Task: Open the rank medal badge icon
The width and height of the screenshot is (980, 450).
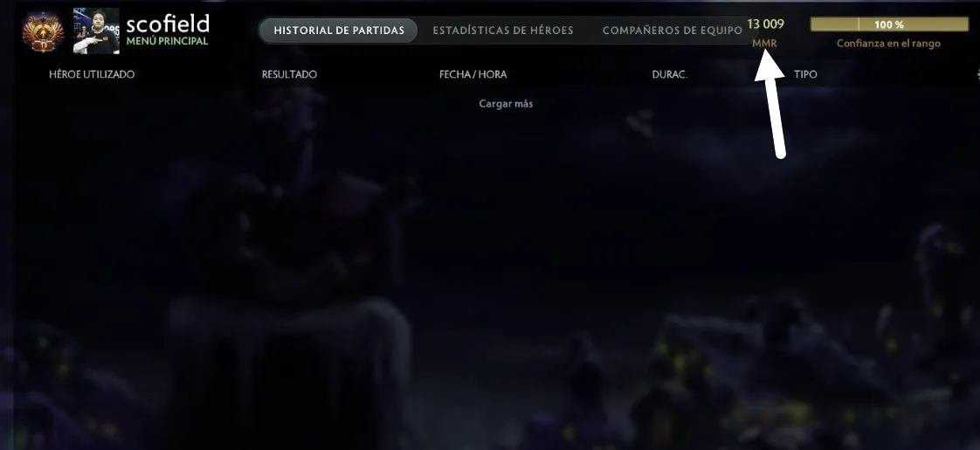Action: tap(43, 31)
